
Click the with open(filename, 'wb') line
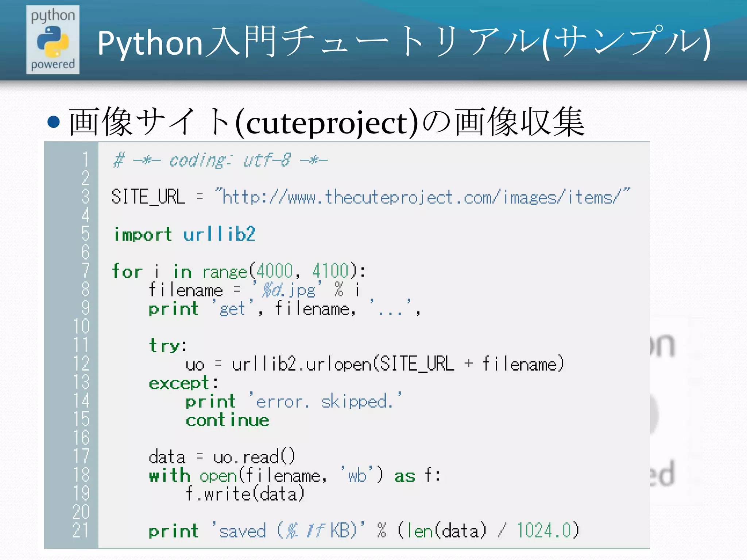pos(294,476)
